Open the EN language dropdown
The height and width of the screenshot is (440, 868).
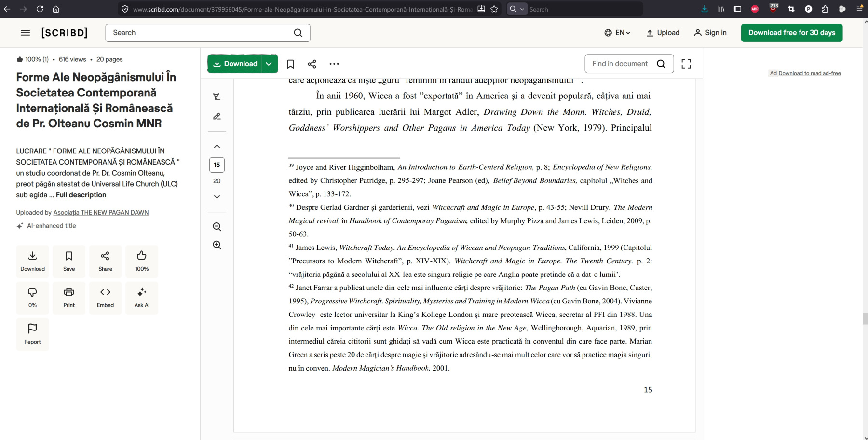[617, 33]
